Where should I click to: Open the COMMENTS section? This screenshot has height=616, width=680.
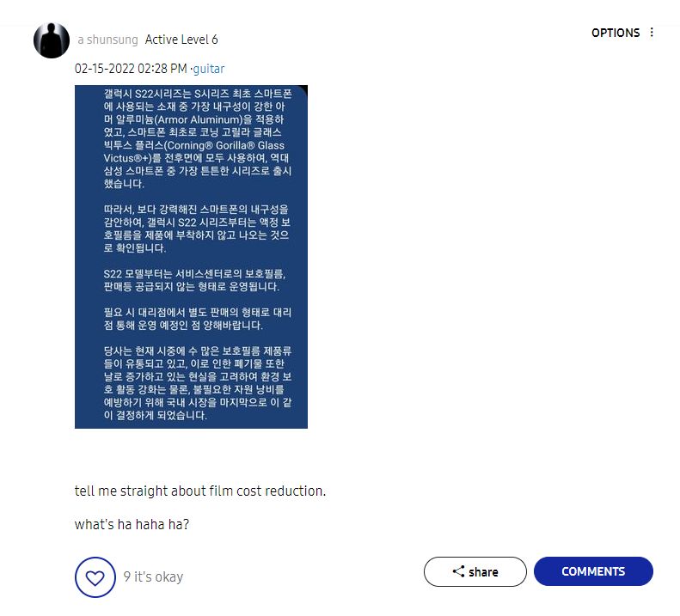click(x=593, y=571)
